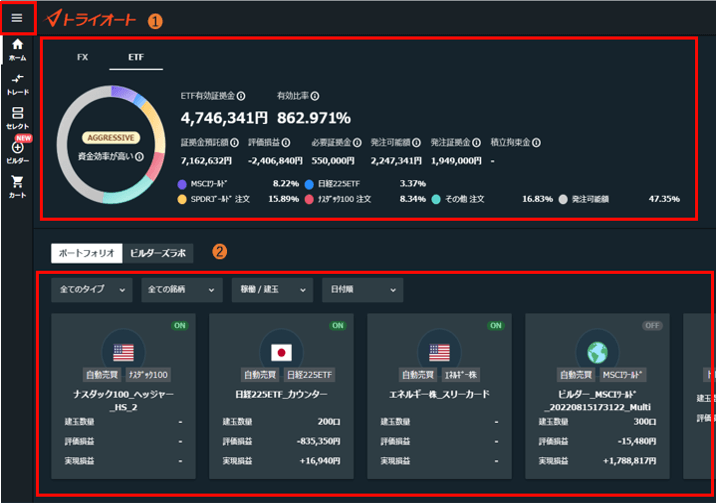Click the gray 発注可能額 legend dot
The height and width of the screenshot is (504, 716).
563,200
